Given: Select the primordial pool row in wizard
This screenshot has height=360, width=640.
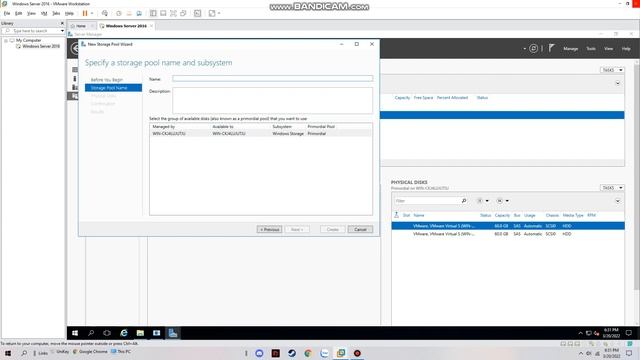Looking at the screenshot, I should 260,133.
